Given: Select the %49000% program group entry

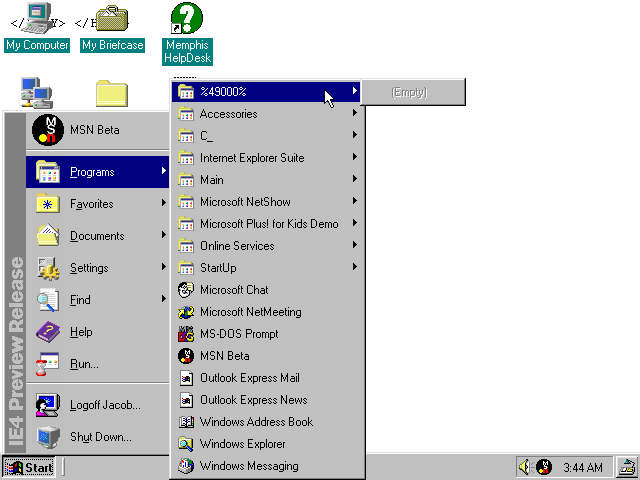Looking at the screenshot, I should point(267,92).
